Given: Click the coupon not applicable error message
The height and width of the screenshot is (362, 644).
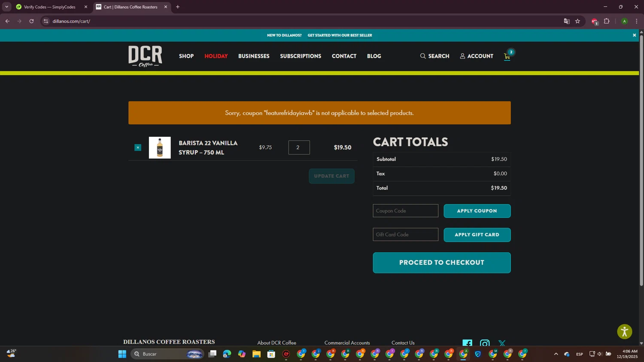Looking at the screenshot, I should click(x=319, y=113).
